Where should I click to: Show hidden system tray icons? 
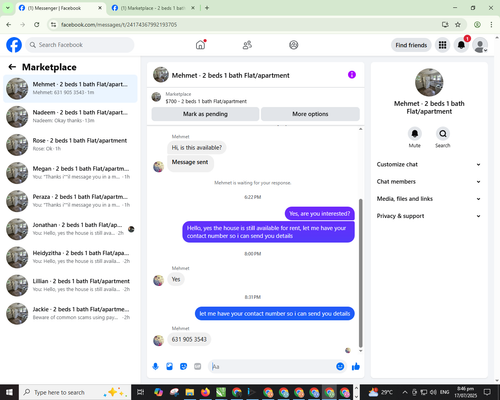pos(405,392)
